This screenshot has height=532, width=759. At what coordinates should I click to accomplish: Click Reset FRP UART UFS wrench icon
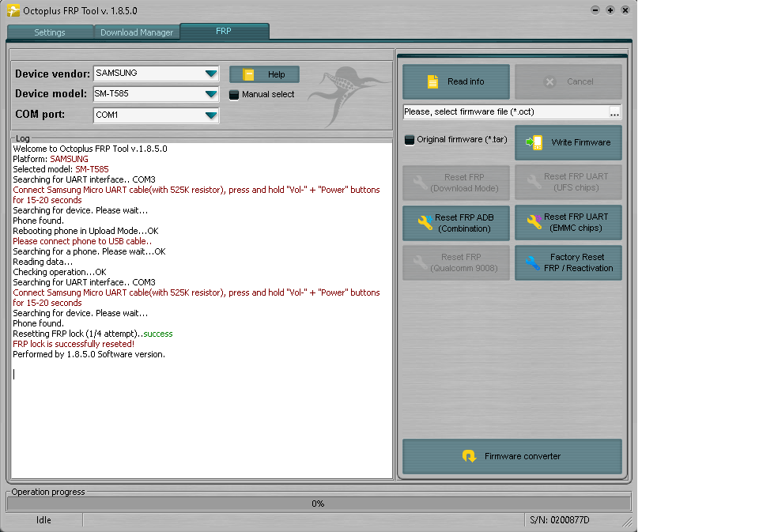[x=534, y=182]
